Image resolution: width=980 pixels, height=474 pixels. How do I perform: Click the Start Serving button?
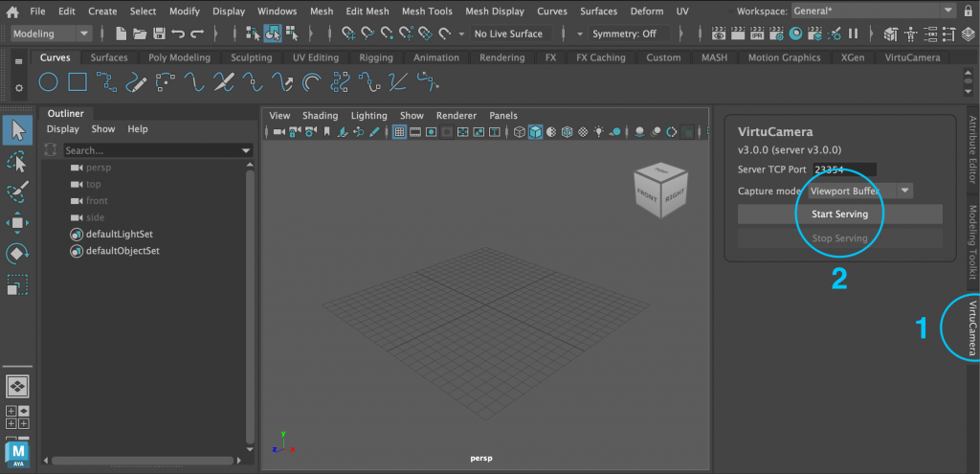pos(839,214)
